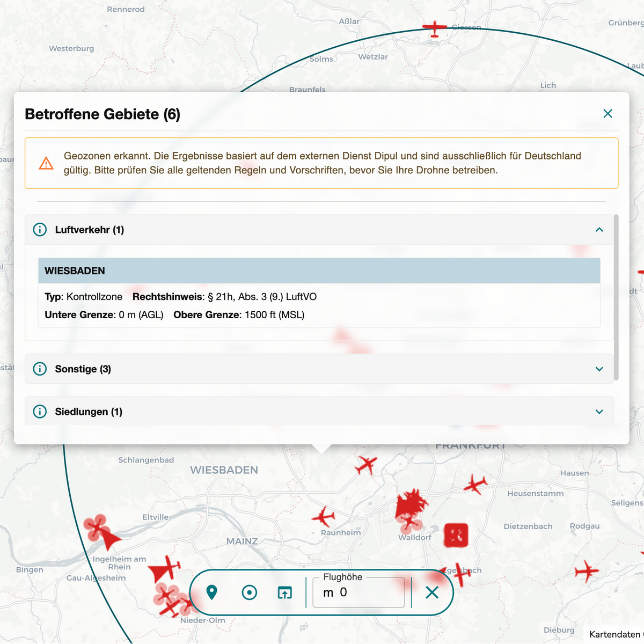644x644 pixels.
Task: Click the Sonstige info icon
Action: [x=40, y=369]
